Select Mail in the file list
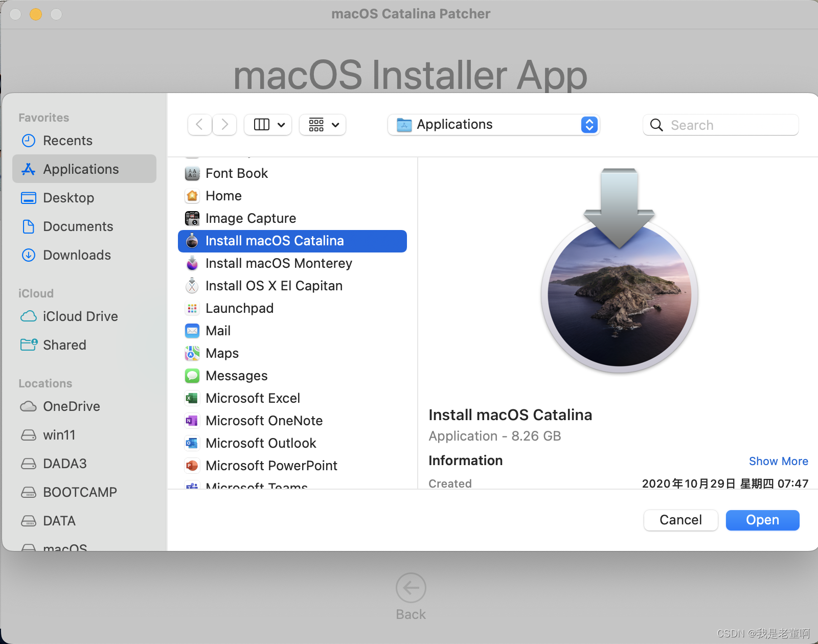Viewport: 818px width, 644px height. tap(292, 331)
